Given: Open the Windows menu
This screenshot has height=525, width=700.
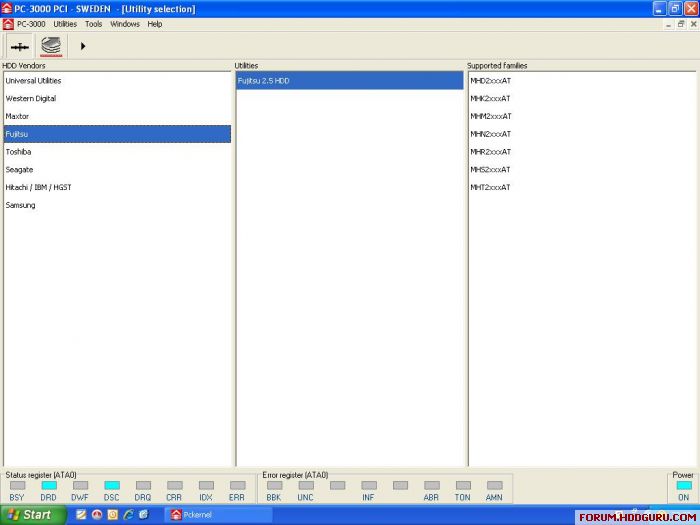Looking at the screenshot, I should [125, 24].
